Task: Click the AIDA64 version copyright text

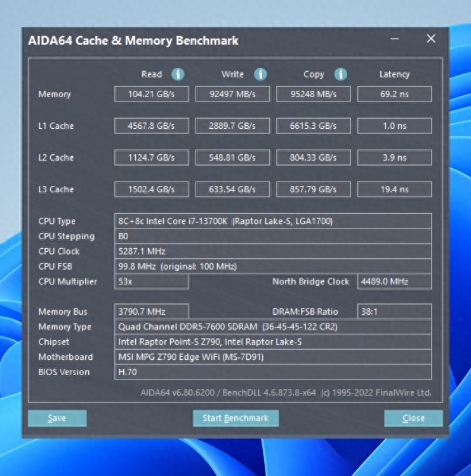Action: pyautogui.click(x=286, y=393)
